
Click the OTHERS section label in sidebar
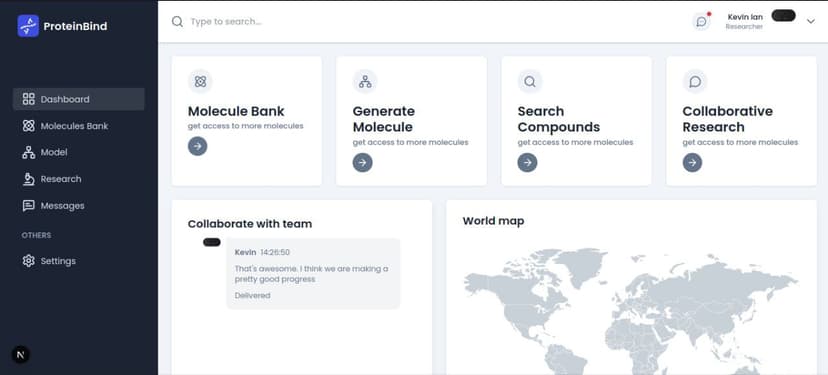(x=36, y=236)
